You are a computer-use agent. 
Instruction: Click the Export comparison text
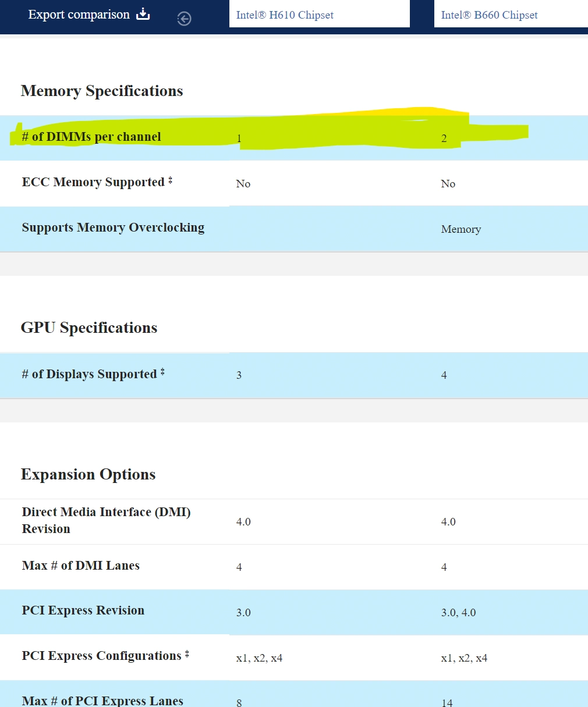coord(79,15)
